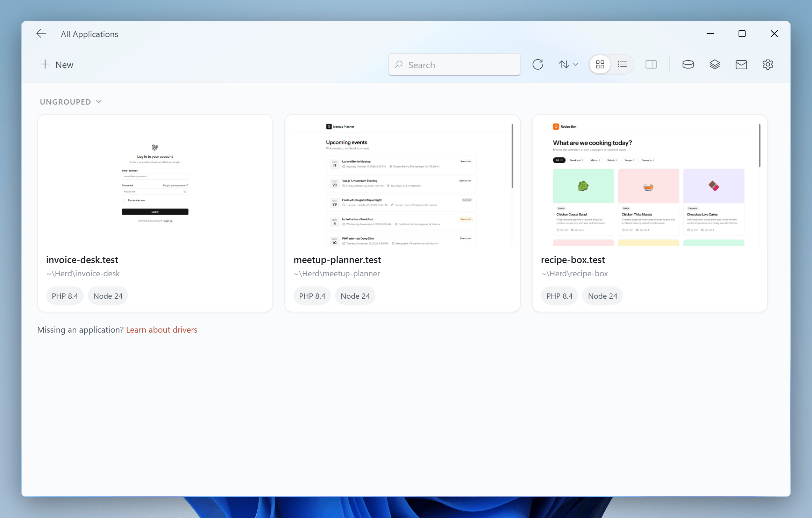Click the All Applications window title
The image size is (812, 518).
(90, 34)
